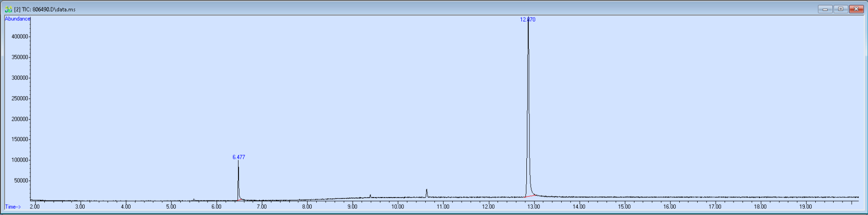The width and height of the screenshot is (868, 215).
Task: Click the 350000 abundance tick label
Action: click(x=19, y=57)
